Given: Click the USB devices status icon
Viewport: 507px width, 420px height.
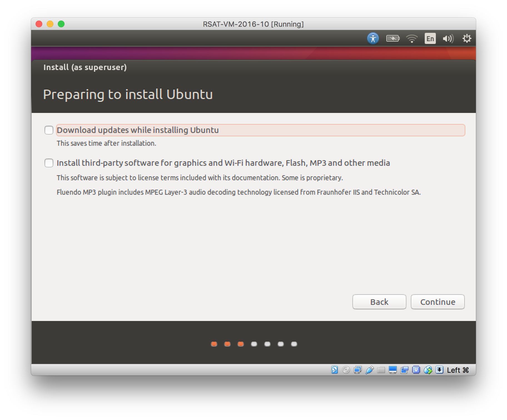Looking at the screenshot, I should 369,370.
